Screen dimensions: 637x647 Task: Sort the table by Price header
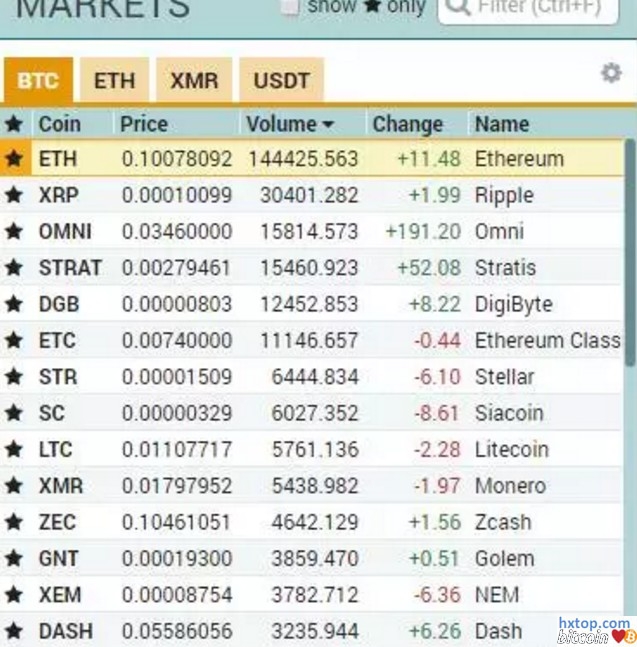pos(144,124)
